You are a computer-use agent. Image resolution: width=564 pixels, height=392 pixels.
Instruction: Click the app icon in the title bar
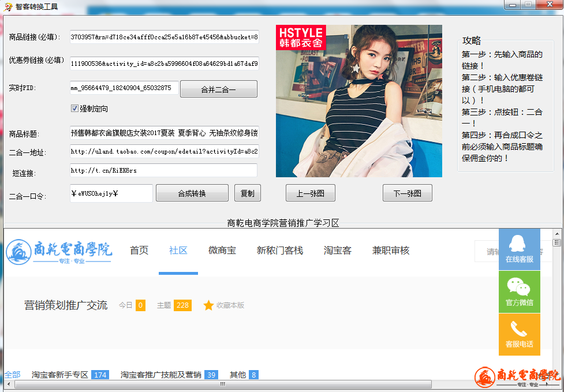pos(8,5)
